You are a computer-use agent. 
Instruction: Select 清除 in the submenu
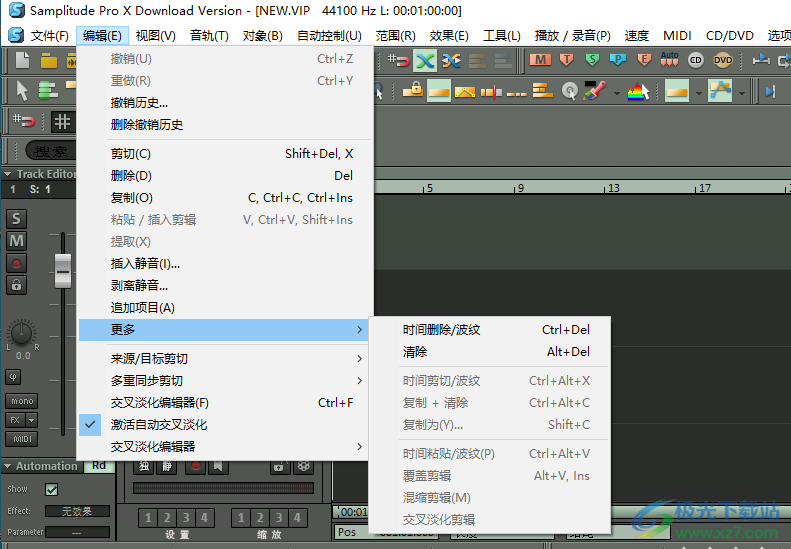[490, 352]
